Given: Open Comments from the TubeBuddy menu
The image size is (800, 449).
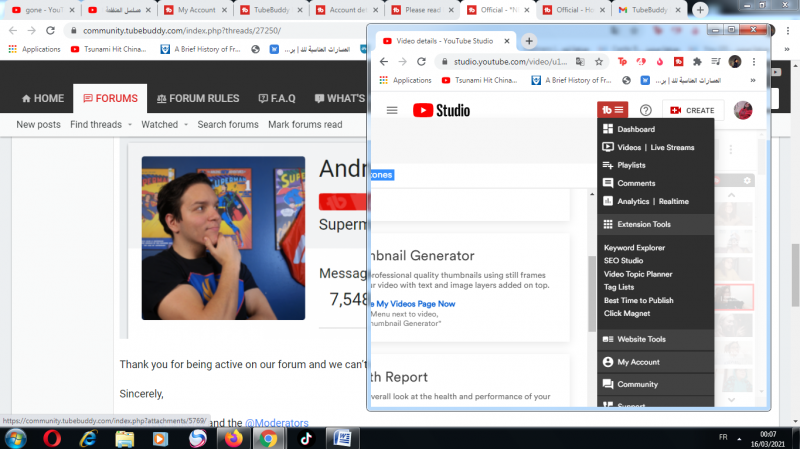Looking at the screenshot, I should pos(636,183).
